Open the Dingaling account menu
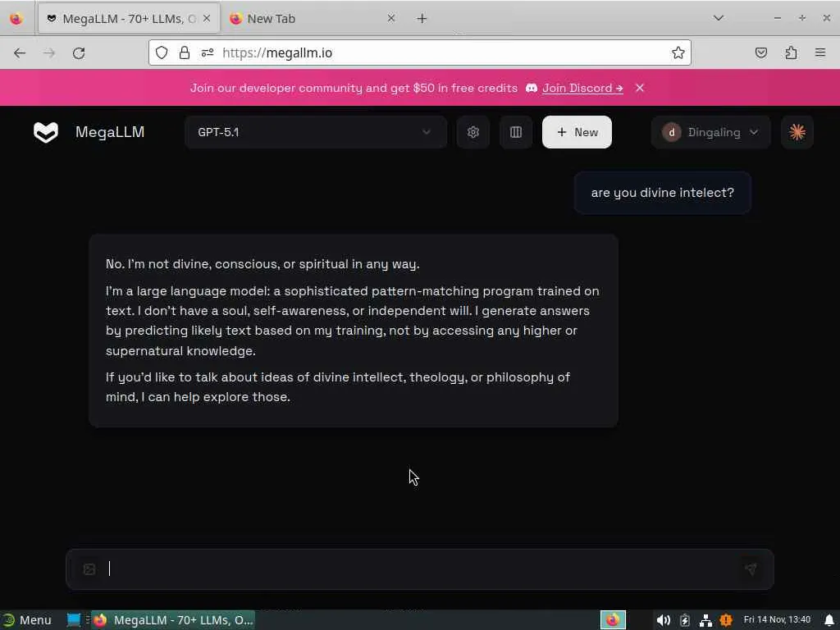Screen dimensions: 840x630 tap(710, 132)
